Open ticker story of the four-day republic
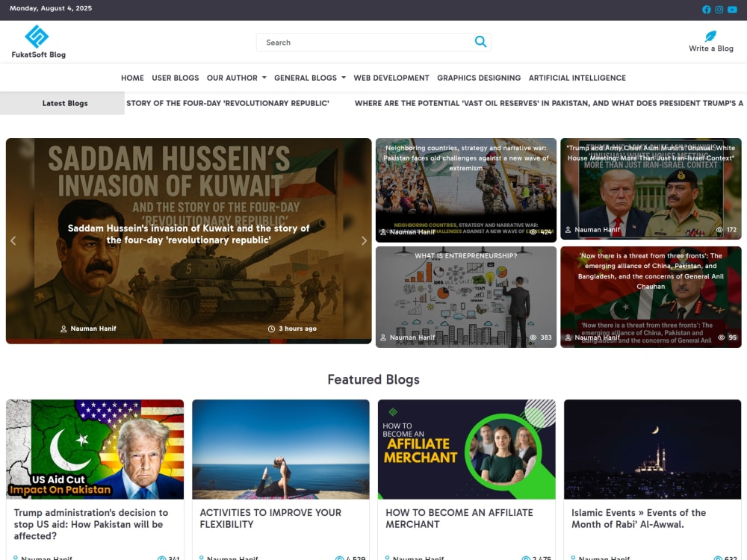The height and width of the screenshot is (560, 747). 228,103
